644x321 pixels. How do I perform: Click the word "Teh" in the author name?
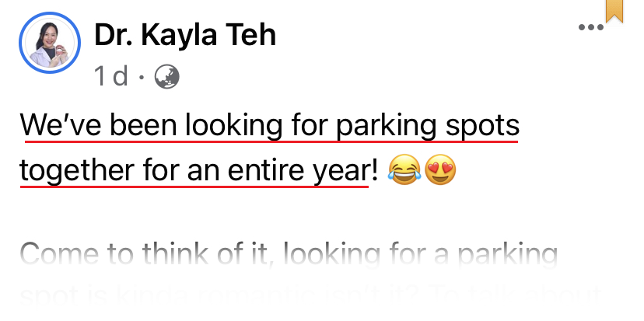click(x=249, y=35)
